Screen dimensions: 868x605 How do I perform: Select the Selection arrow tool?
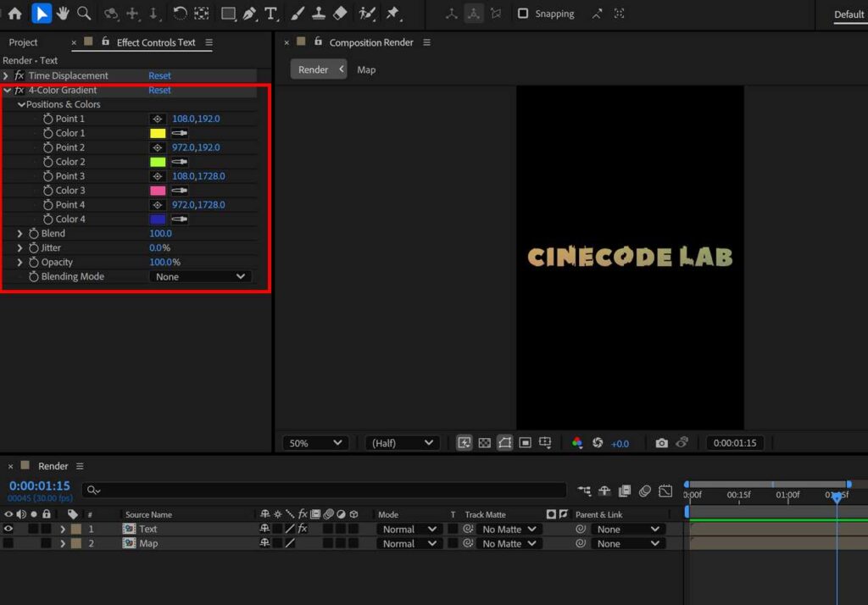42,14
